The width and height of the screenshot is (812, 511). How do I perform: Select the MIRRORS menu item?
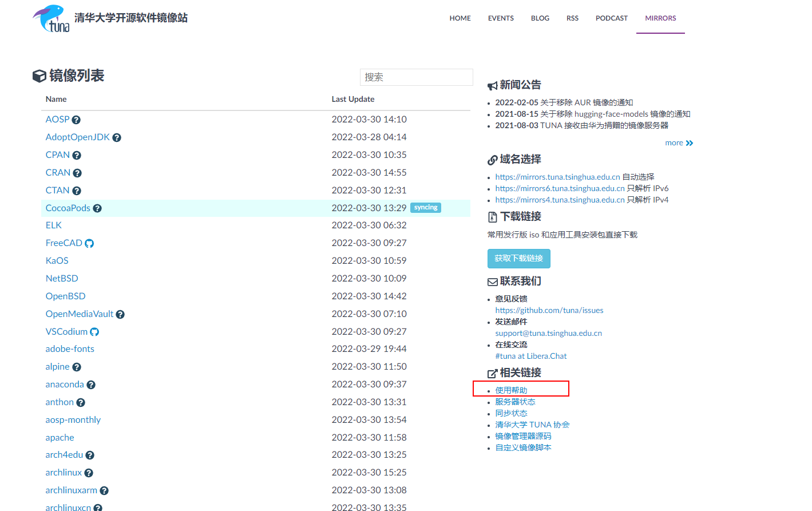pyautogui.click(x=660, y=18)
